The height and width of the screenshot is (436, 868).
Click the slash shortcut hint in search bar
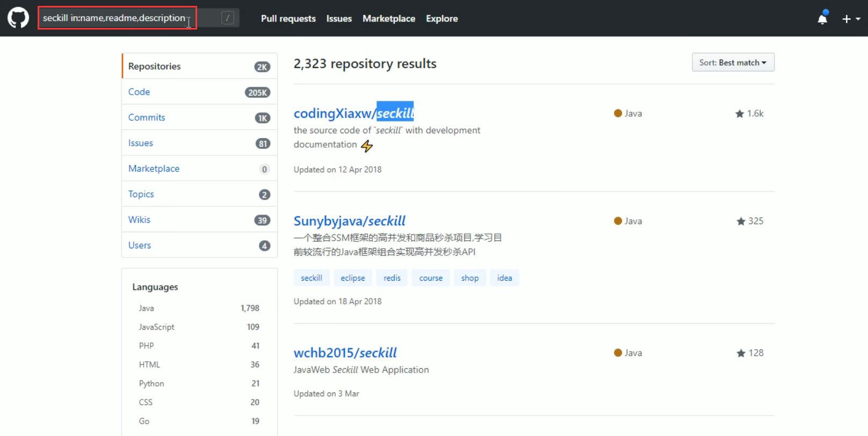[x=228, y=18]
